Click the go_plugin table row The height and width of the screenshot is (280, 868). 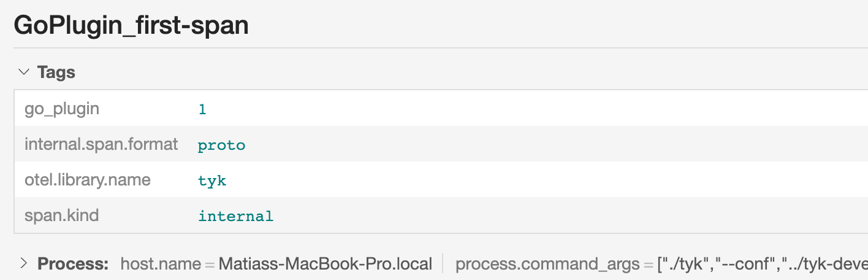coord(490,109)
